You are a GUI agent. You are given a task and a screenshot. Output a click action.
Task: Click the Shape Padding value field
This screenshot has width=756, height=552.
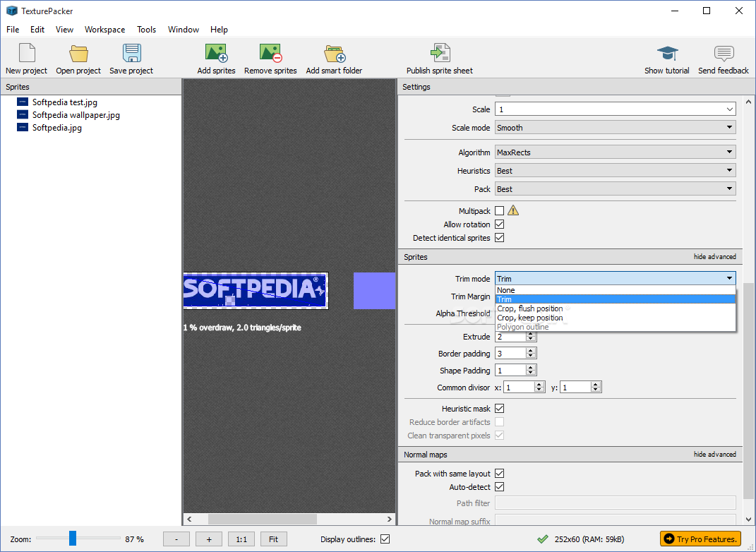point(510,371)
